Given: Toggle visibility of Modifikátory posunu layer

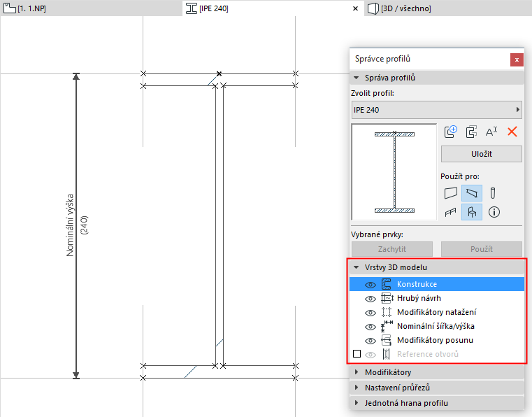Looking at the screenshot, I should 370,341.
